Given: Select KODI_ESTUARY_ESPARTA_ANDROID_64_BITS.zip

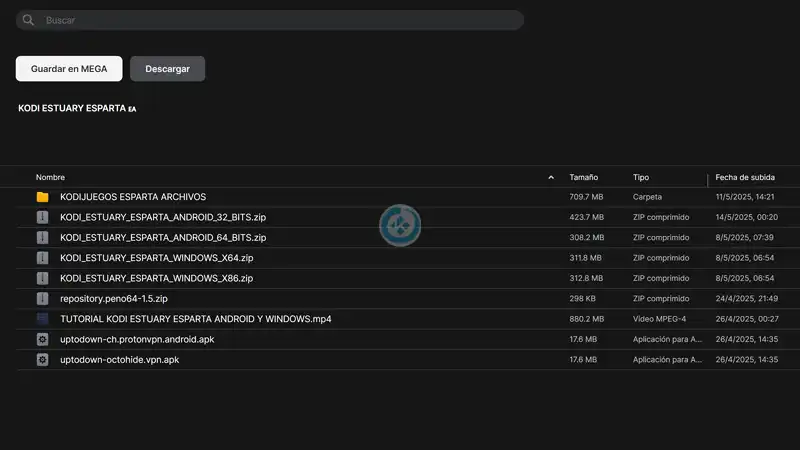Looking at the screenshot, I should point(163,238).
